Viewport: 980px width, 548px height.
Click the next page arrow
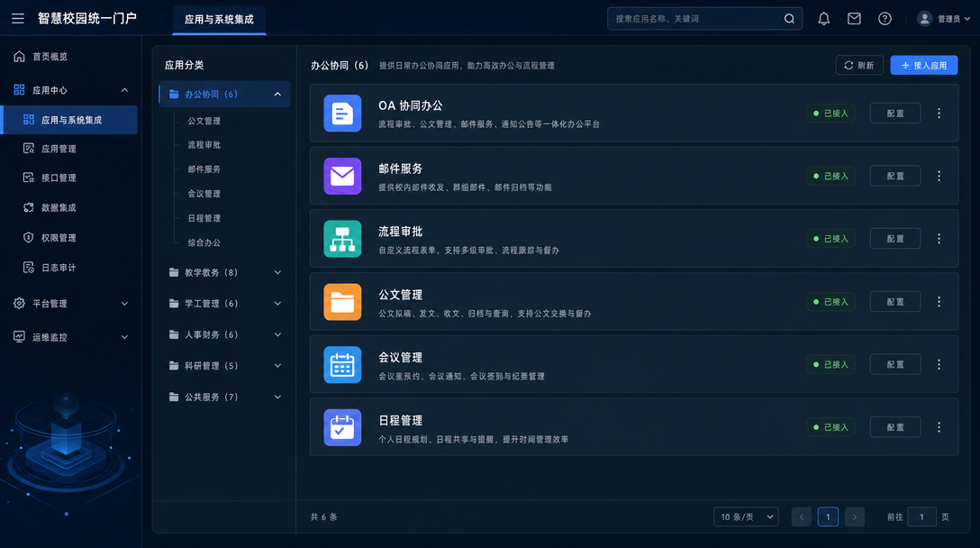point(855,516)
